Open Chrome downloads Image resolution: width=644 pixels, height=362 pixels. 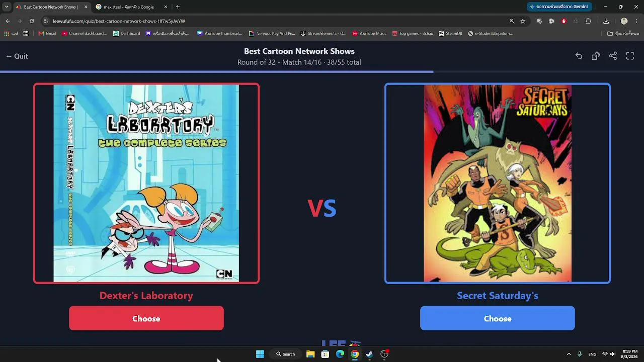[x=606, y=21]
